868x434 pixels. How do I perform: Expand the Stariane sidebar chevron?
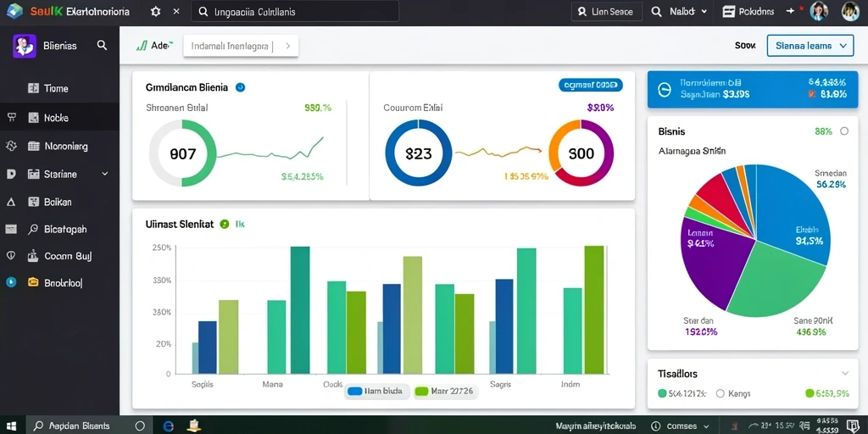105,174
